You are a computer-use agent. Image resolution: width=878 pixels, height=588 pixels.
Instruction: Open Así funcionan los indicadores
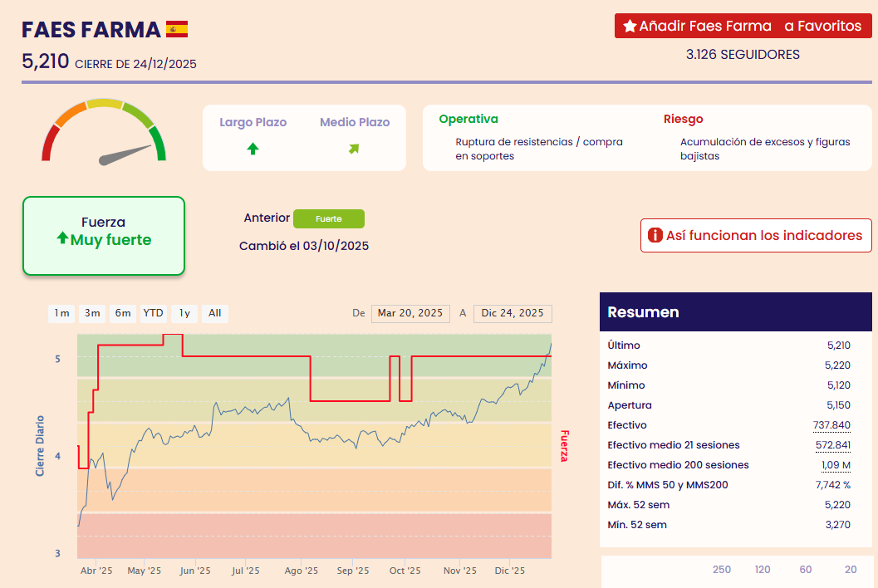(x=756, y=235)
